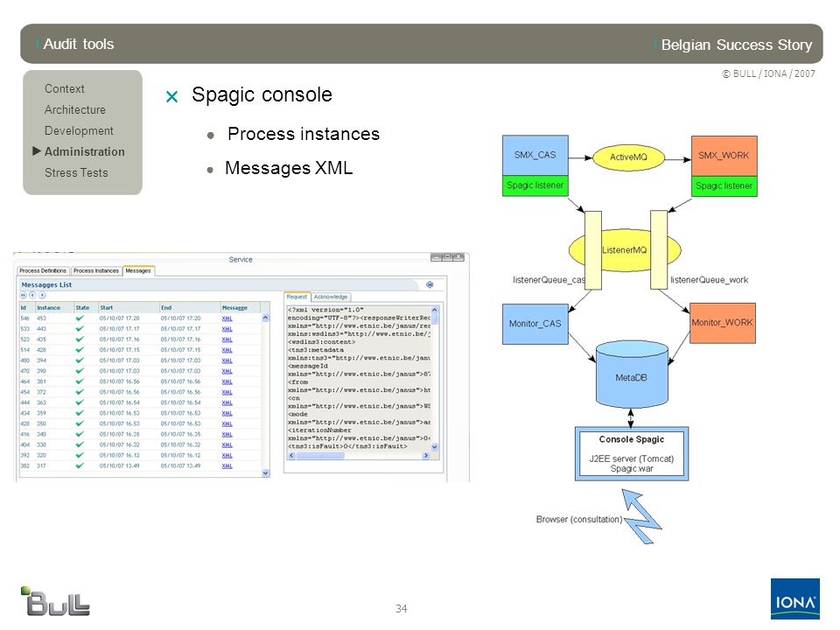Go to Development in slide navigation

tap(79, 130)
